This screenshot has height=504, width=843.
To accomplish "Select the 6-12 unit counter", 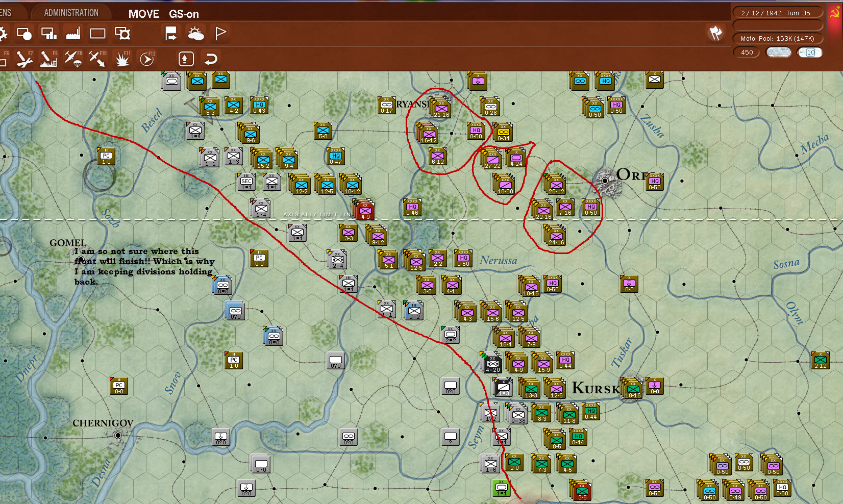I will (437, 157).
